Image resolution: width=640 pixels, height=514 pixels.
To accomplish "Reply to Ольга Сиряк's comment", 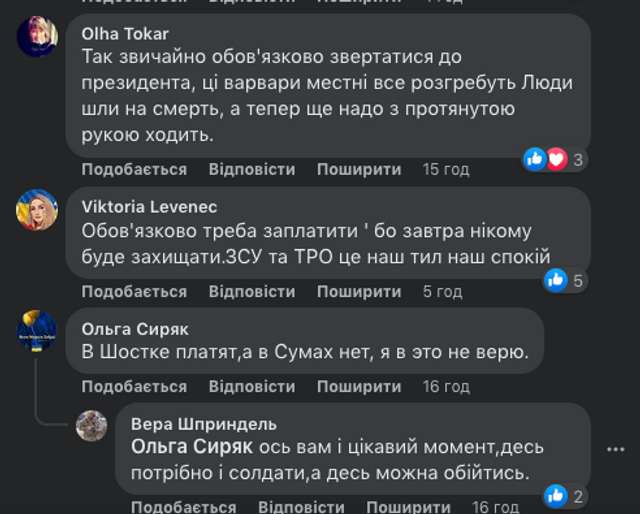I will [x=252, y=387].
